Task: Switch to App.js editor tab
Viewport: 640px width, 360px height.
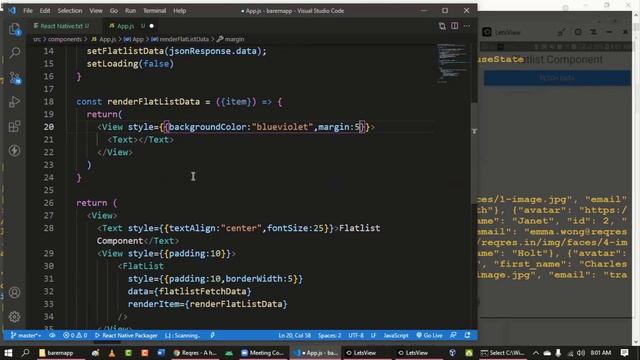Action: [126, 26]
